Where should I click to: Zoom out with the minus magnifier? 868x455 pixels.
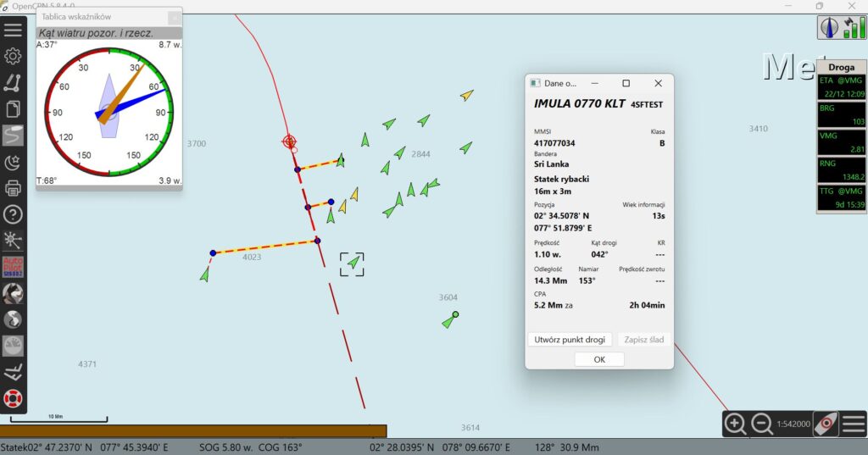[x=762, y=424]
